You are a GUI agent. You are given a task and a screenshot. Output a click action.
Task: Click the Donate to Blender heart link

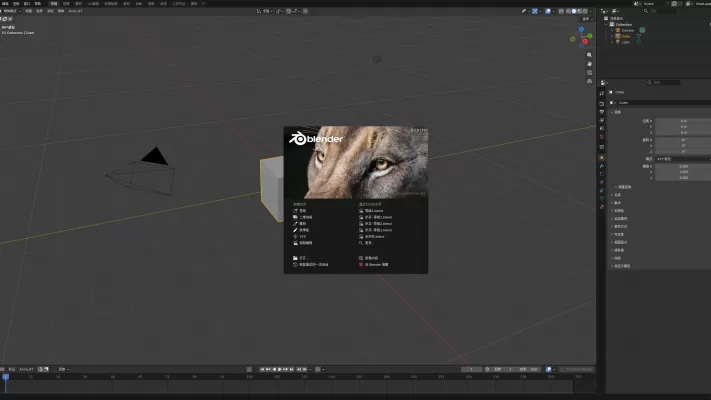[x=374, y=264]
